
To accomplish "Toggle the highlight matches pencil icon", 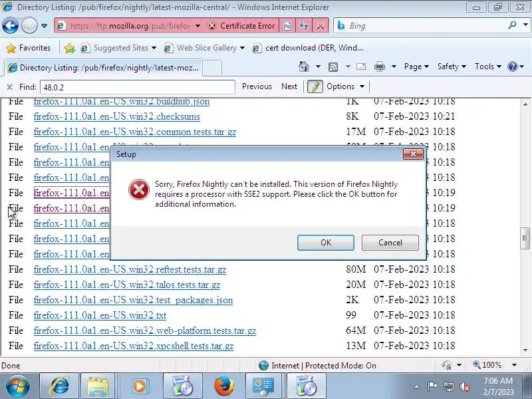I will coord(315,87).
